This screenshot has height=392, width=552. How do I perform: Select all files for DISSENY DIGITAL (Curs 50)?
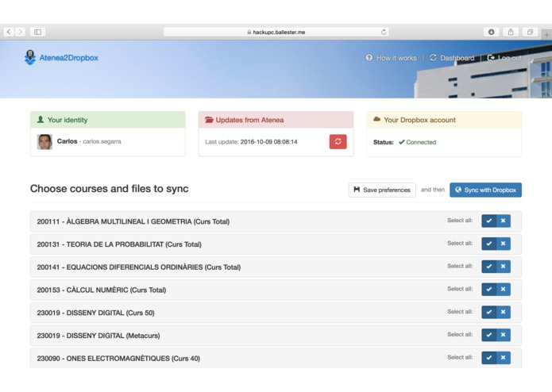[x=488, y=312]
